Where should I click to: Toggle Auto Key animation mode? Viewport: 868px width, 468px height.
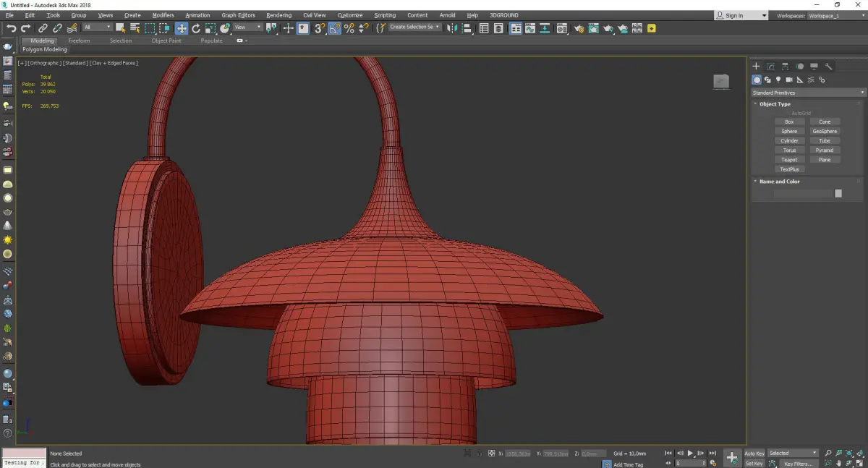pyautogui.click(x=754, y=453)
